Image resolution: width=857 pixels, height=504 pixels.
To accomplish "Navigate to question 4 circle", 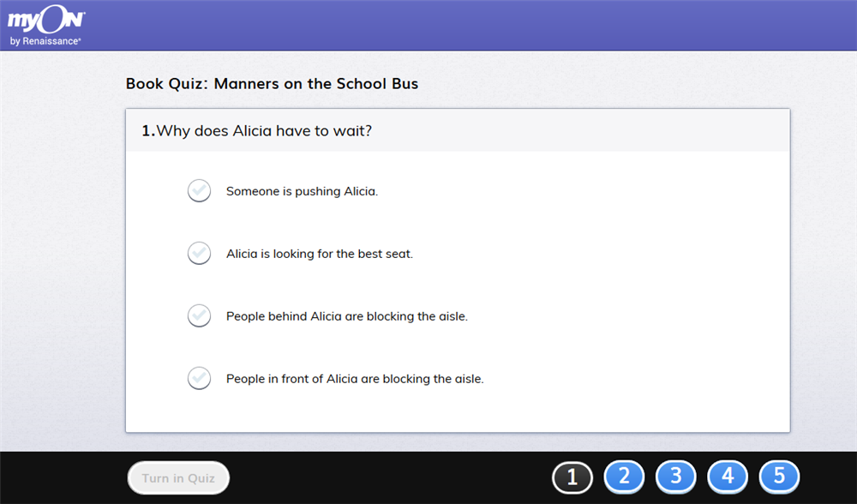I will coord(728,477).
